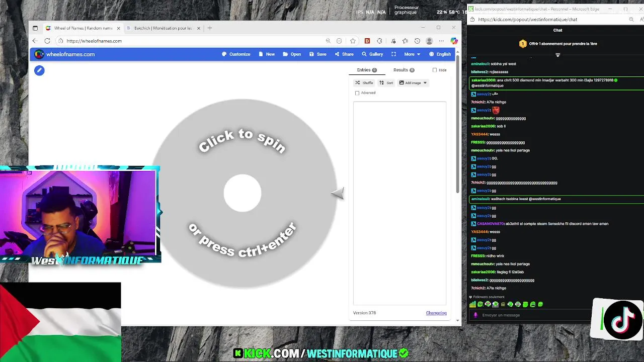Toggle fullscreen mode icon in wheel toolbar
The image size is (644, 362).
click(x=393, y=54)
